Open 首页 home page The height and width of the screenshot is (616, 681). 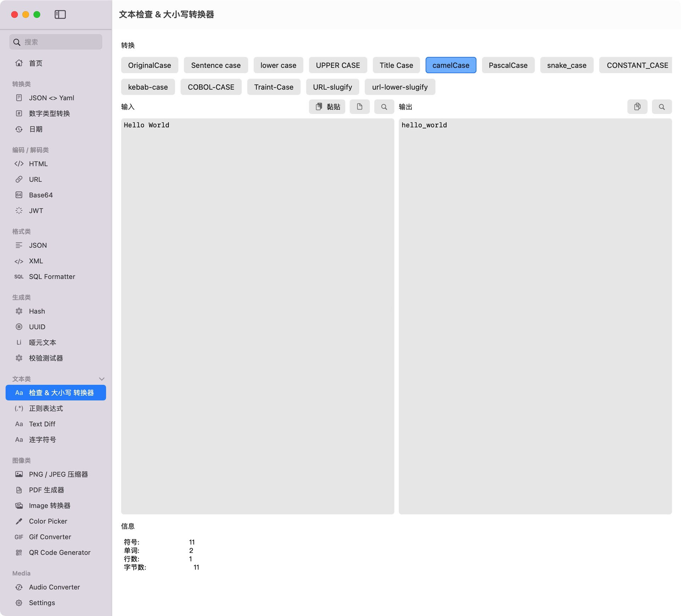click(56, 63)
